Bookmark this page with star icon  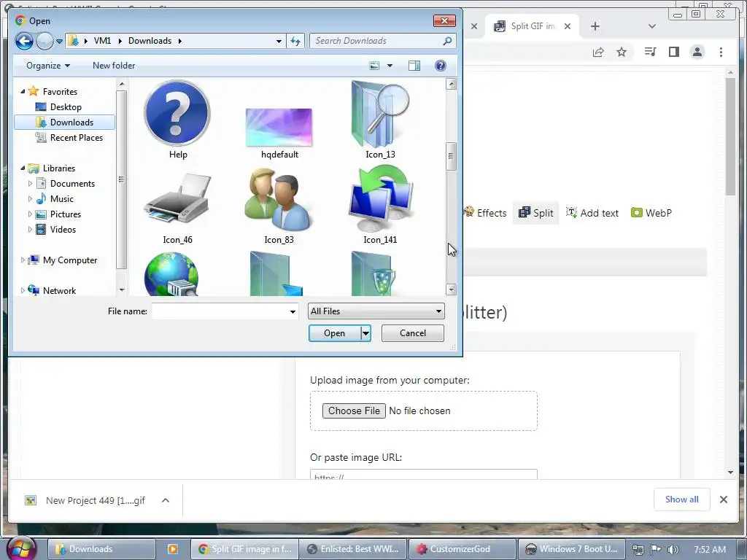(622, 52)
